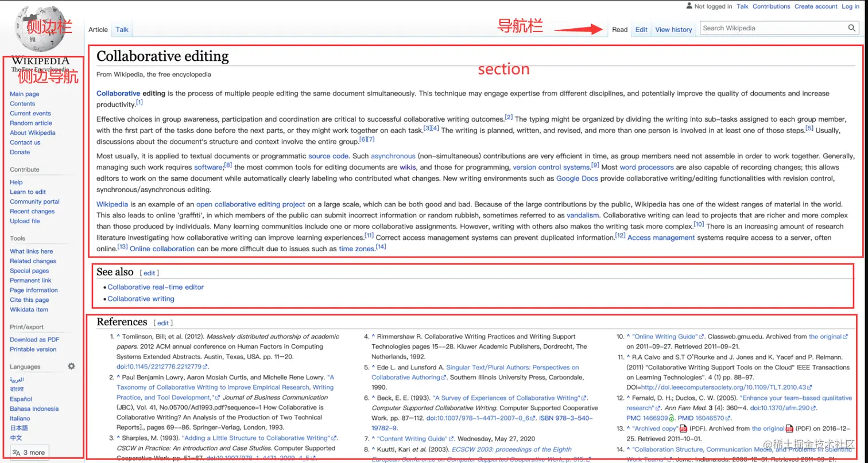
Task: Open the Wikidata item link
Action: click(29, 310)
